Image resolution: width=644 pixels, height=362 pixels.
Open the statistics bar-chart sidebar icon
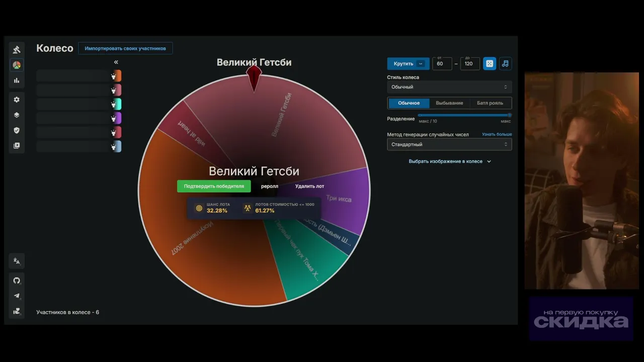[x=17, y=80]
